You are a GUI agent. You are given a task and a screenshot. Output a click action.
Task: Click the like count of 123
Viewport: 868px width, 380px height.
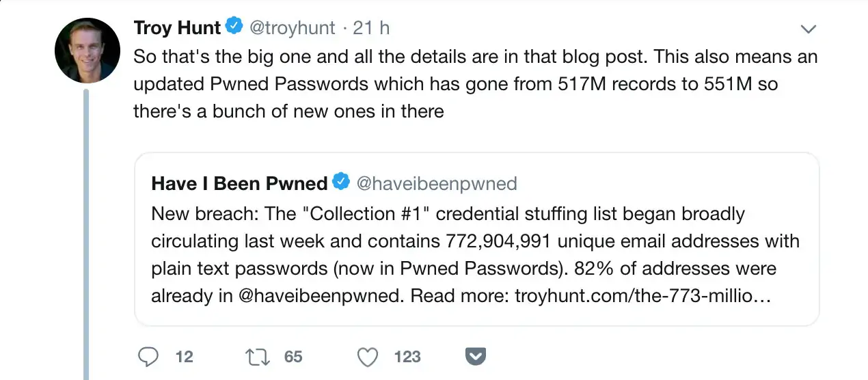[x=407, y=357]
